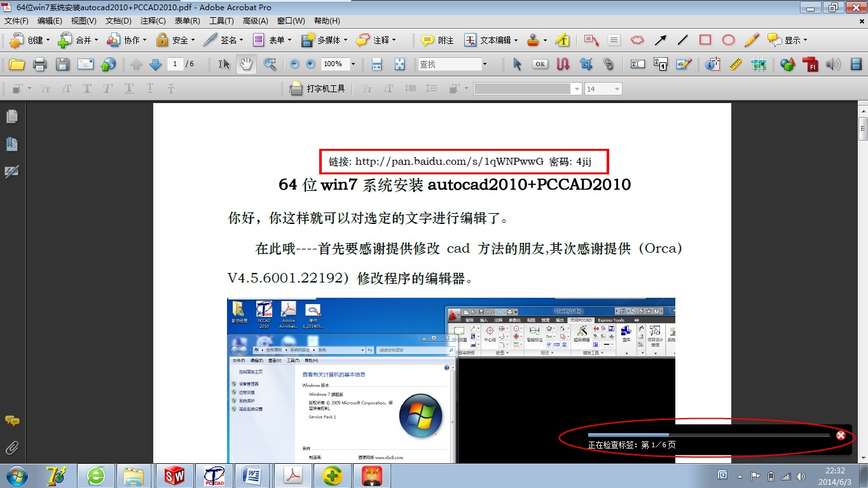
Task: Select the Article tool with the red U-shaped icon
Action: (563, 64)
